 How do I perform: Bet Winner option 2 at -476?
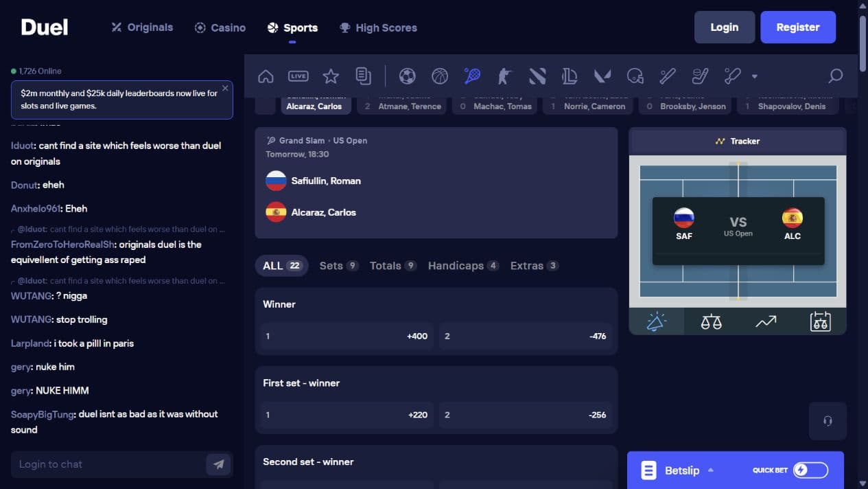(x=526, y=337)
